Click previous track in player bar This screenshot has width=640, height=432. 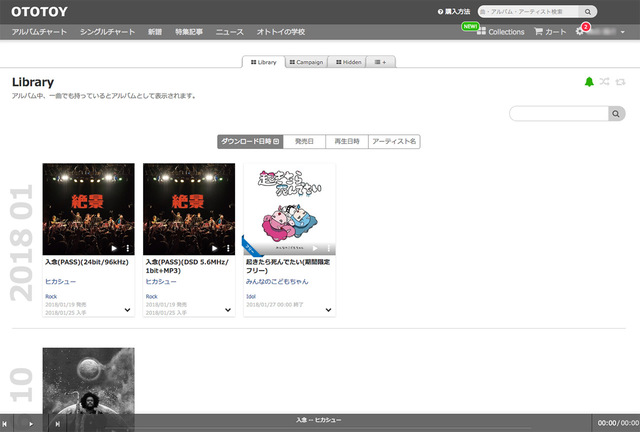pyautogui.click(x=5, y=424)
